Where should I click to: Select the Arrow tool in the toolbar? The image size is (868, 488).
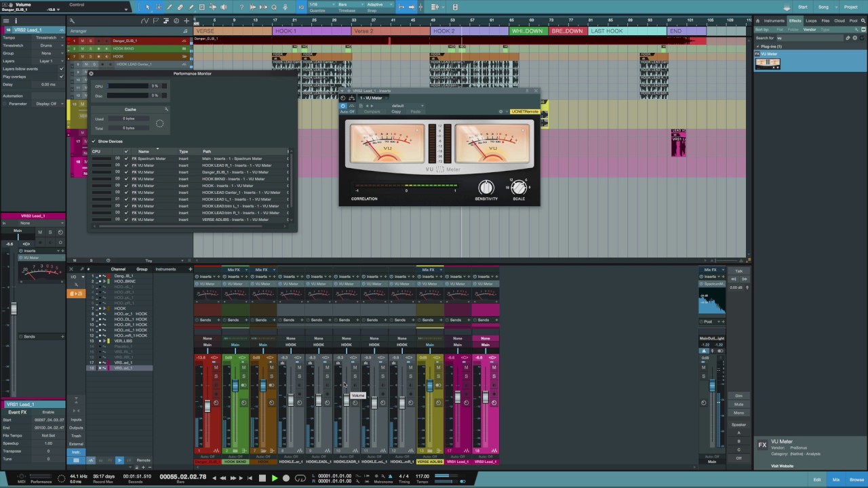point(148,7)
